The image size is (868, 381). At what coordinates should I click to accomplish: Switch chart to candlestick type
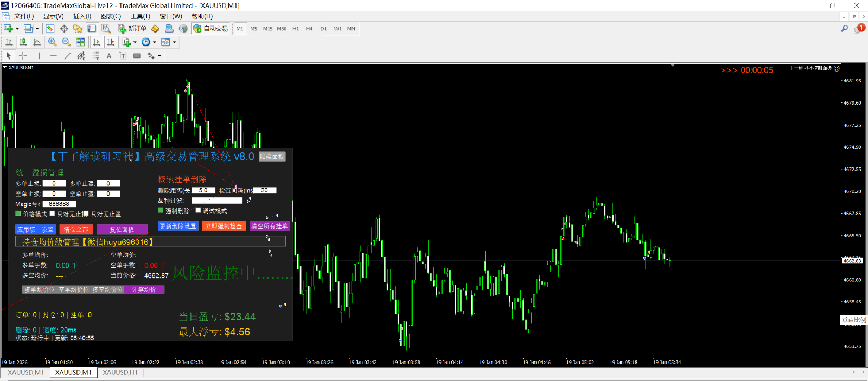23,42
